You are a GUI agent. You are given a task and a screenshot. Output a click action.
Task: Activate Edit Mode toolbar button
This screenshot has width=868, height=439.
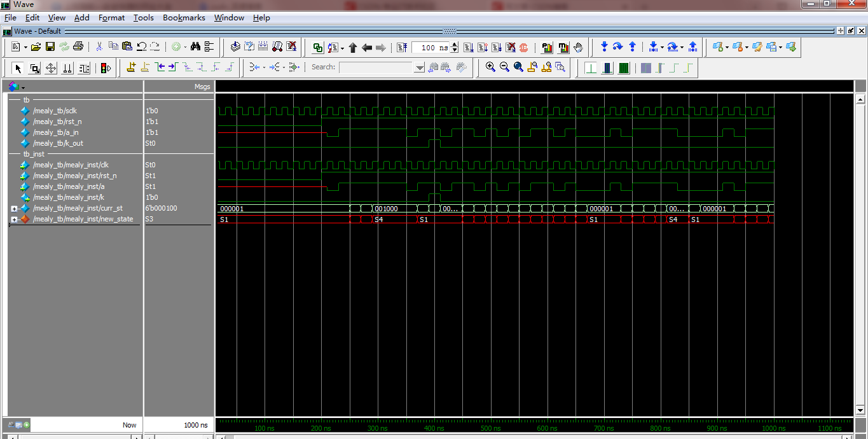click(84, 68)
